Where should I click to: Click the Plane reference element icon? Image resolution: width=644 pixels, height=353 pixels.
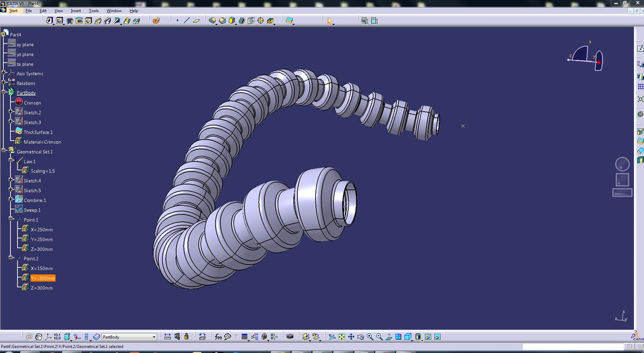point(197,21)
